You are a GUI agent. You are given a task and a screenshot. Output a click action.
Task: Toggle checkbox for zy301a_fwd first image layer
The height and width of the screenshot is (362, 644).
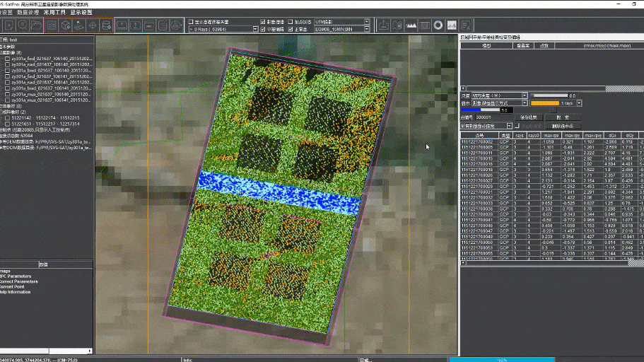[x=7, y=59]
